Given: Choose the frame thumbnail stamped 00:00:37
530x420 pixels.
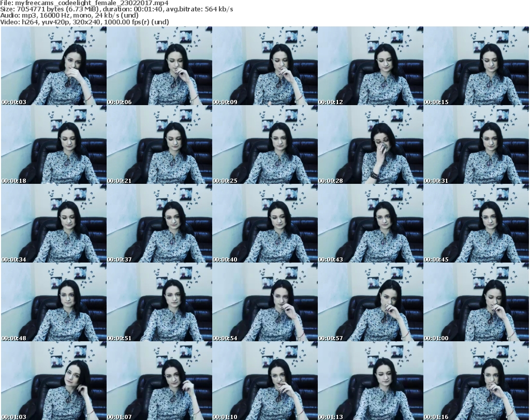Looking at the screenshot, I should pyautogui.click(x=159, y=223).
